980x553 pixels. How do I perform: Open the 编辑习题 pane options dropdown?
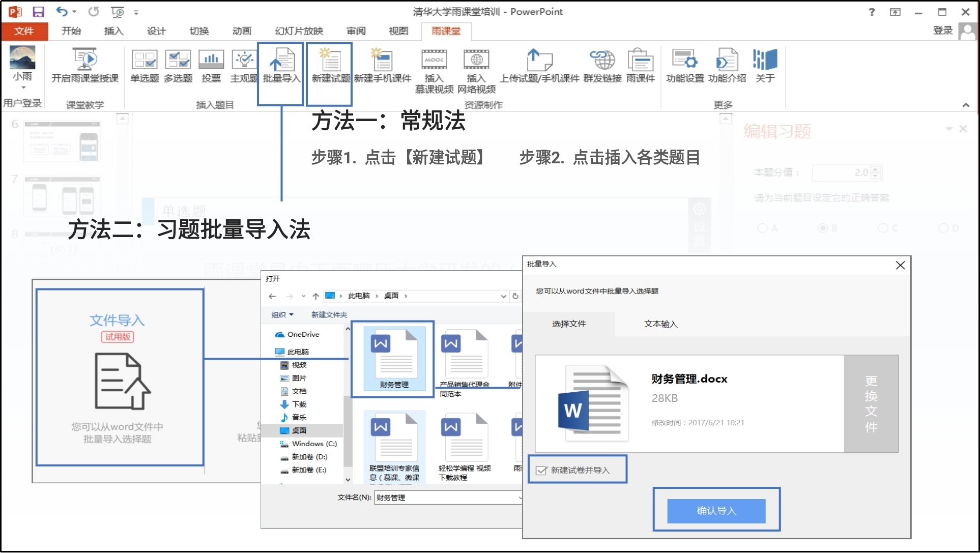pos(948,129)
